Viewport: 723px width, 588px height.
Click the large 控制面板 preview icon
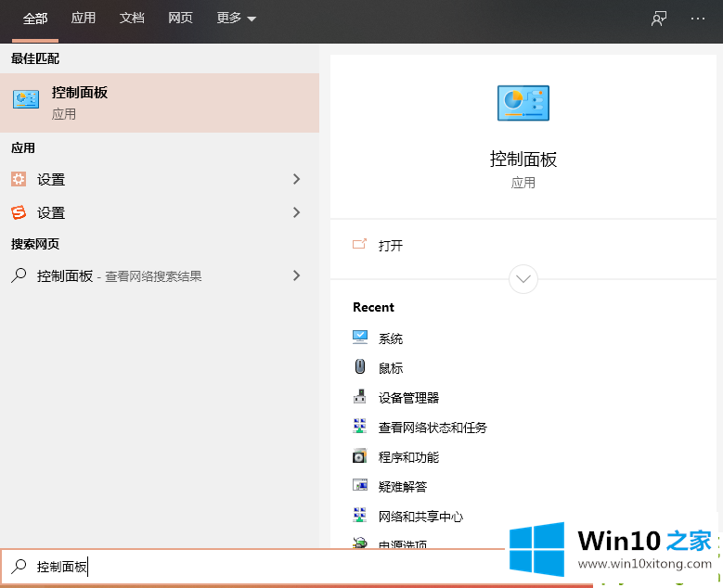(523, 103)
